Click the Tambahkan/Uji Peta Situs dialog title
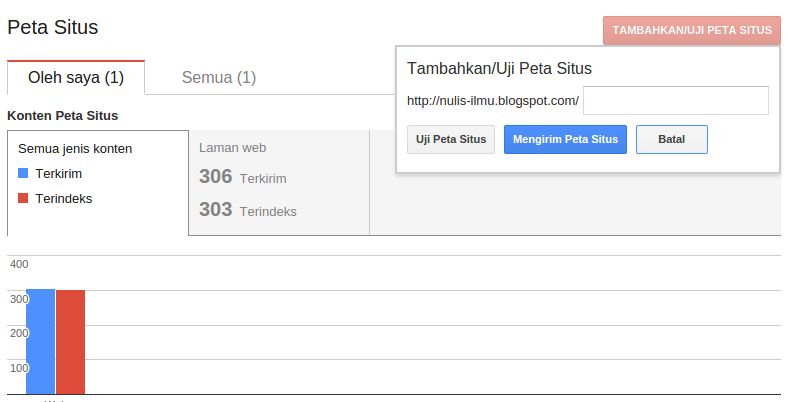 [x=499, y=69]
